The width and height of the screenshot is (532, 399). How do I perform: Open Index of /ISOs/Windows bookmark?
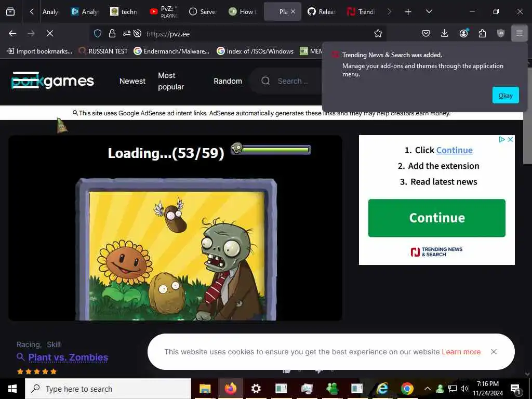pyautogui.click(x=255, y=51)
